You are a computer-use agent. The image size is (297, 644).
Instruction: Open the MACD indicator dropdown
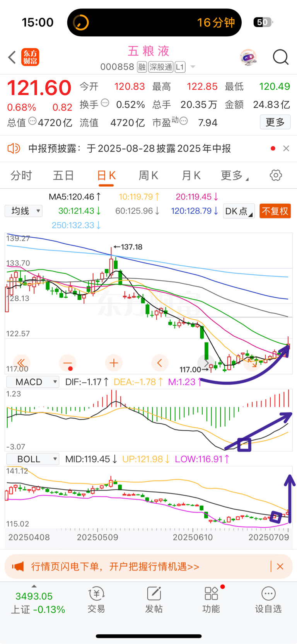[x=33, y=382]
